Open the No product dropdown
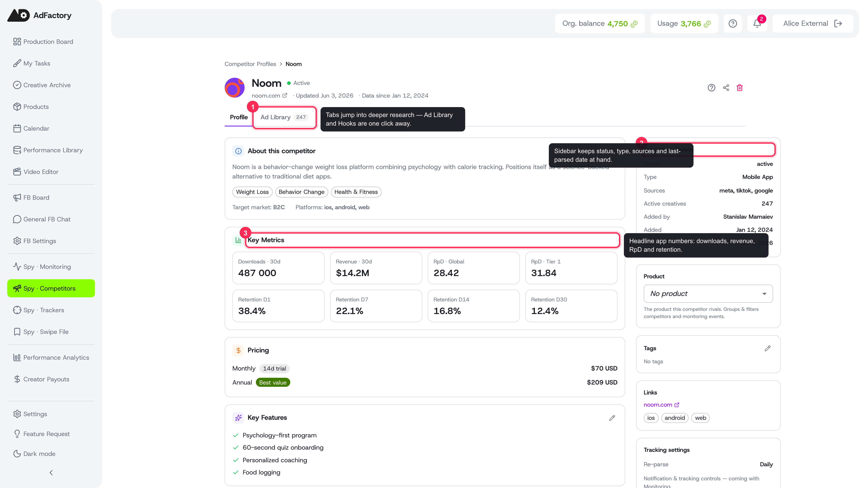Screen dimensions: 868x488 (x=708, y=294)
